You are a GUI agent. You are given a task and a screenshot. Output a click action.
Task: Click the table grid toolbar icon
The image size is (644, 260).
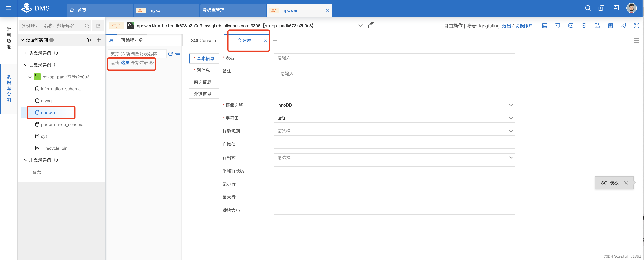(x=544, y=25)
